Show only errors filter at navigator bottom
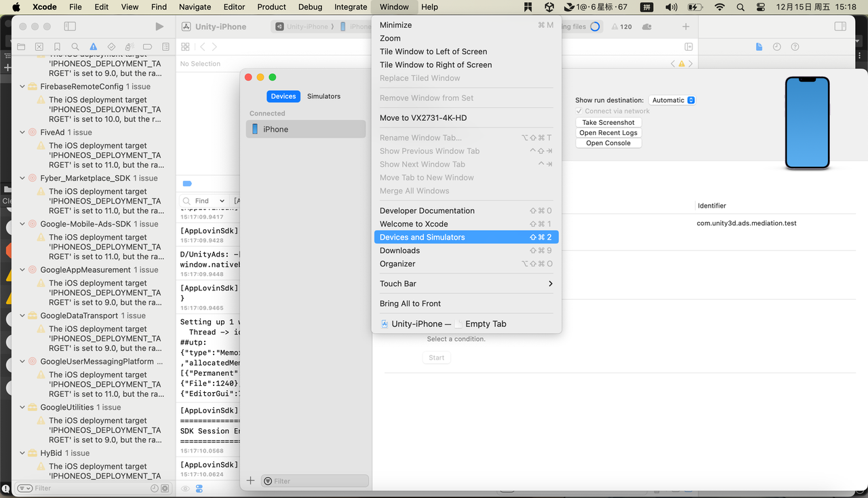This screenshot has height=498, width=868. [x=165, y=489]
